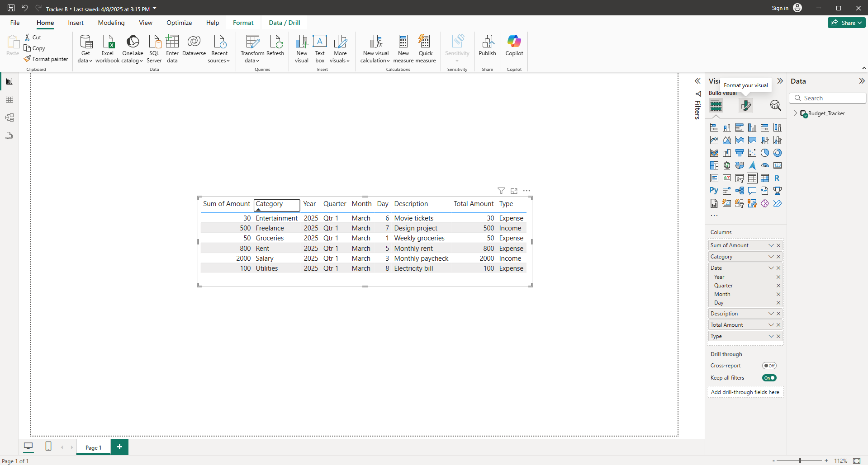The width and height of the screenshot is (868, 465).
Task: Open Copilot from the ribbon
Action: (x=514, y=45)
